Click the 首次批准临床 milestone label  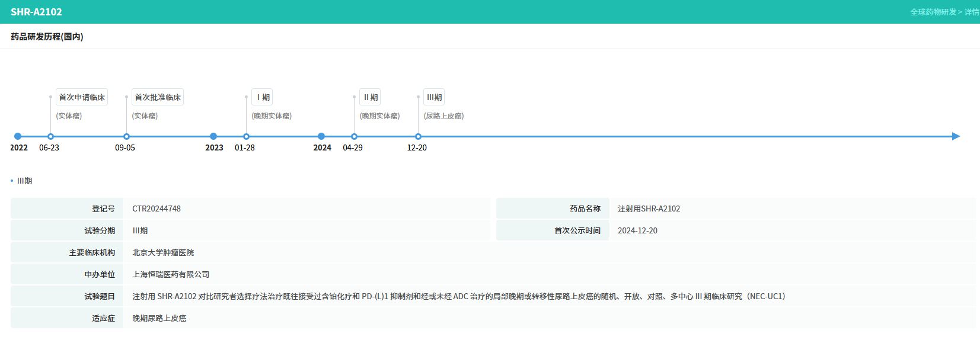158,97
